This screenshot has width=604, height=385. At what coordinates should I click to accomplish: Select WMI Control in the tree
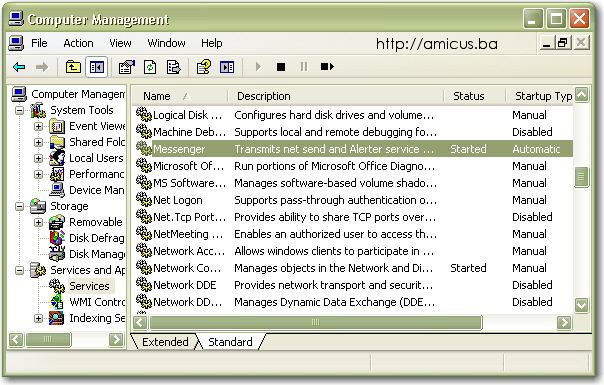87,302
